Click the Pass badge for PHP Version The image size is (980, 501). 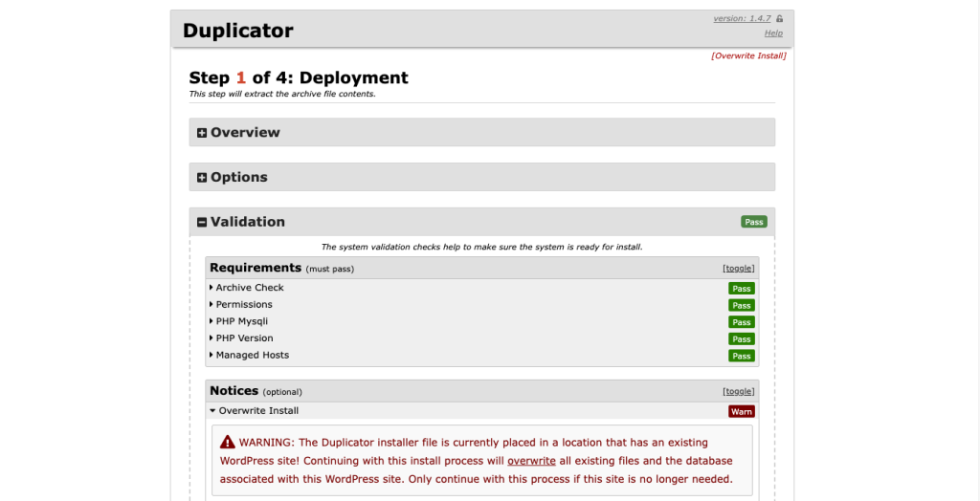pos(742,339)
